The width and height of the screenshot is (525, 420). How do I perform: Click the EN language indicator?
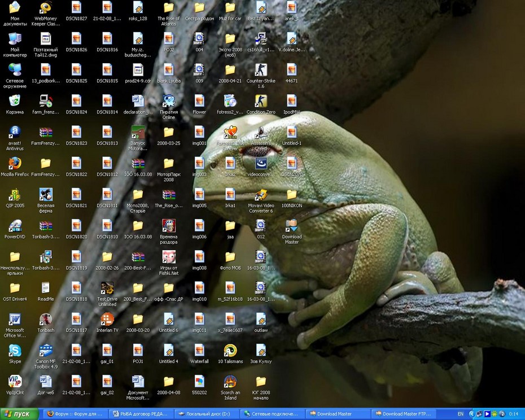pyautogui.click(x=461, y=414)
